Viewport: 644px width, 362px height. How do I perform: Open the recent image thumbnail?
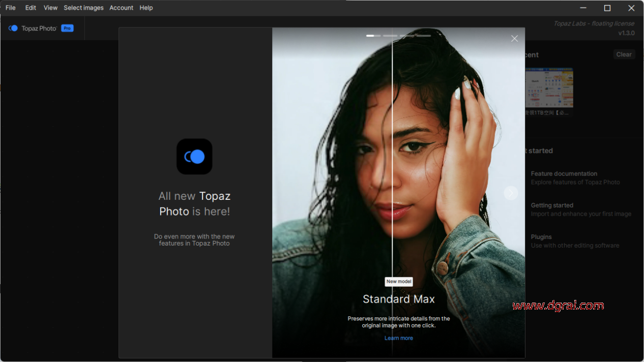tap(549, 87)
